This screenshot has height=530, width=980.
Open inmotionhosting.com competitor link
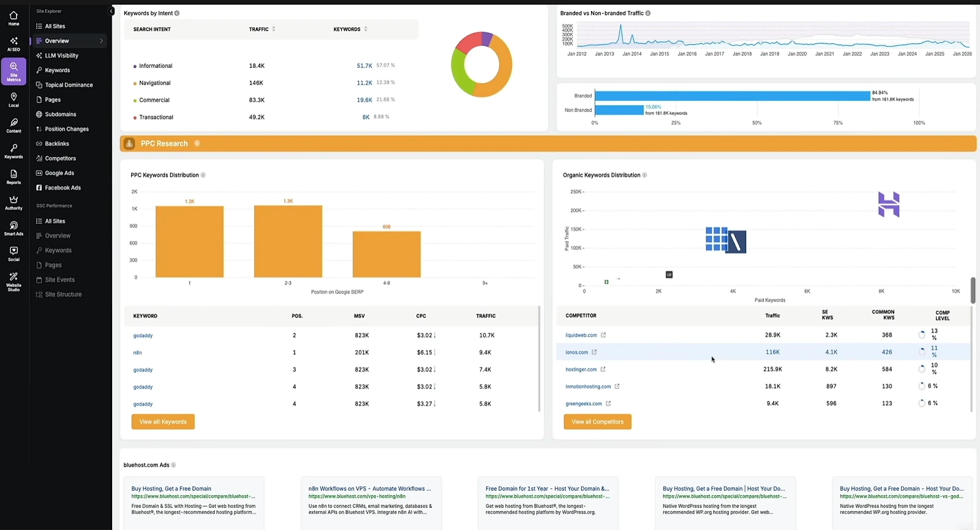tap(588, 386)
